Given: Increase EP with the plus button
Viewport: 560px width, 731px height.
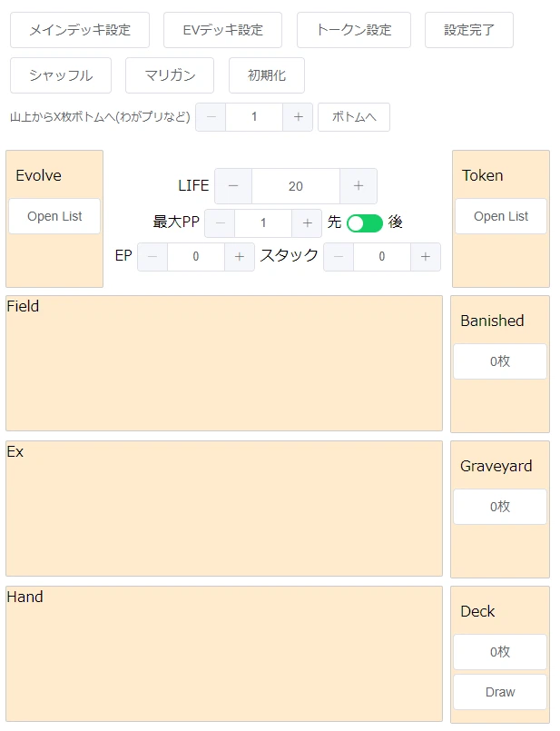Looking at the screenshot, I should [240, 256].
